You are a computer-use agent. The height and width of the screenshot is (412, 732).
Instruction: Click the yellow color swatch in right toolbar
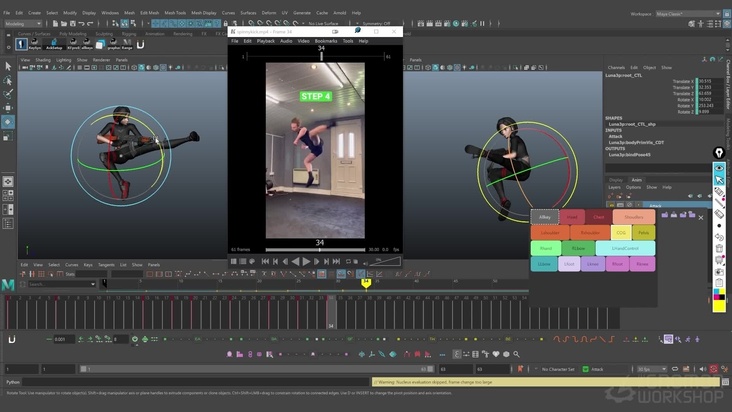coord(719,306)
